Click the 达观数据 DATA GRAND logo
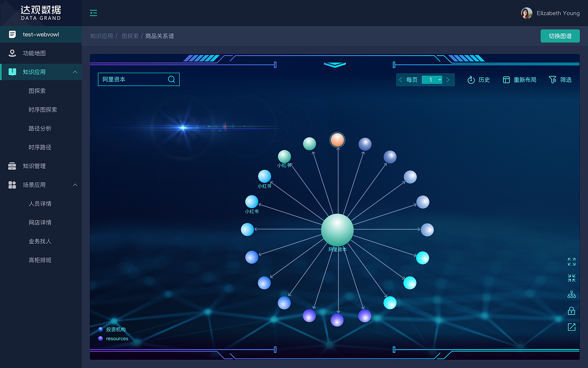Screen dimensions: 588x368 (x=41, y=13)
